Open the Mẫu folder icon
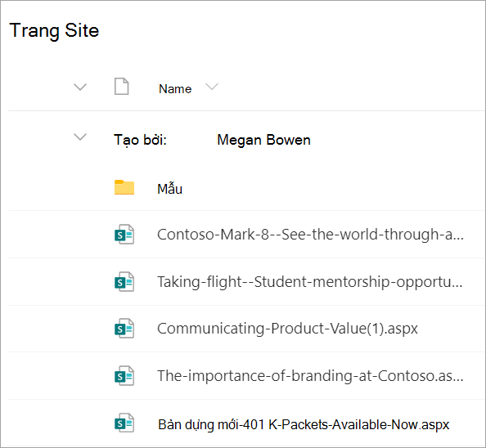The image size is (486, 448). click(x=124, y=187)
